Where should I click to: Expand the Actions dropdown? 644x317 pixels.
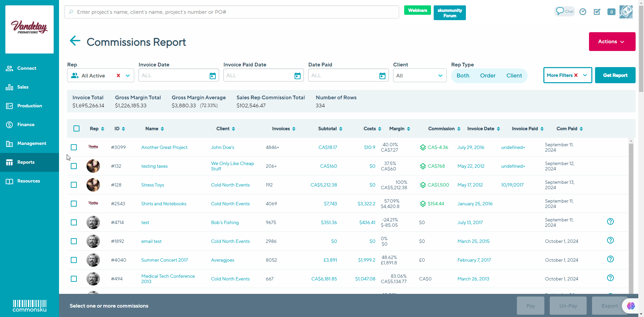pyautogui.click(x=612, y=42)
